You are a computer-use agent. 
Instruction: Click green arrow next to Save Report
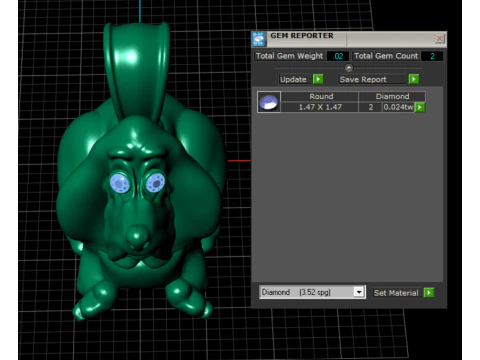click(414, 79)
